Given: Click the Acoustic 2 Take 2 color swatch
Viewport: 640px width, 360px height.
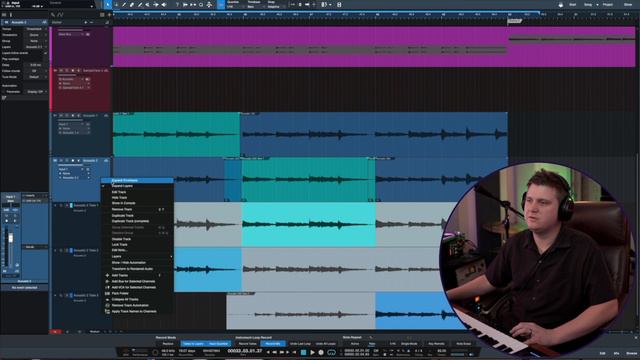Looking at the screenshot, I should pyautogui.click(x=71, y=250).
